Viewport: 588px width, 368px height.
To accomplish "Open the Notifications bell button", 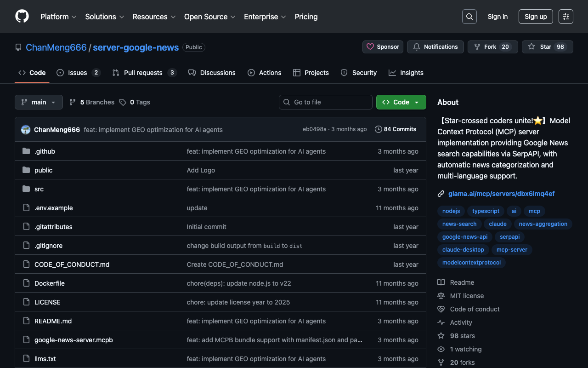I will (x=435, y=47).
